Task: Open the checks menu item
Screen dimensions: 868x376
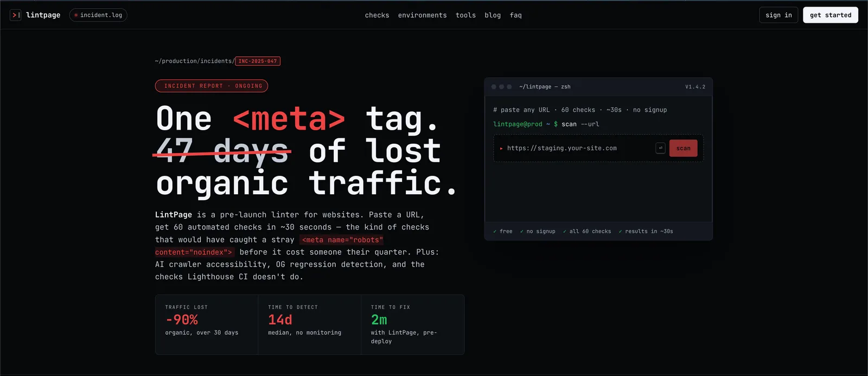Action: [x=377, y=15]
